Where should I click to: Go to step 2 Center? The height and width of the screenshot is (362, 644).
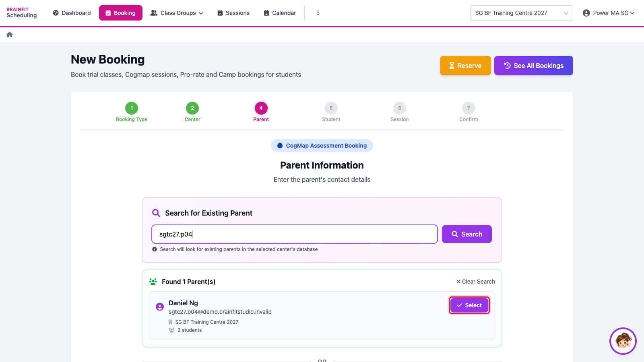click(192, 112)
